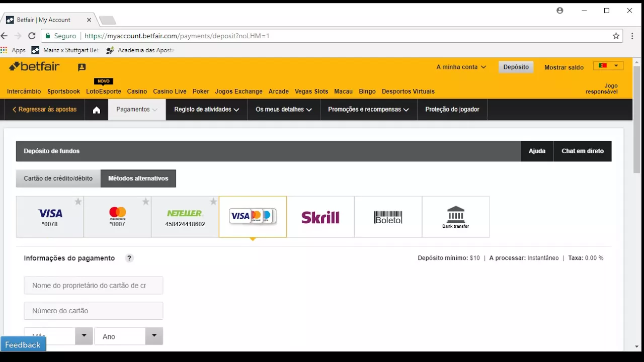Image resolution: width=644 pixels, height=362 pixels.
Task: Select the Mastercard *0007 saved card
Action: tap(117, 217)
